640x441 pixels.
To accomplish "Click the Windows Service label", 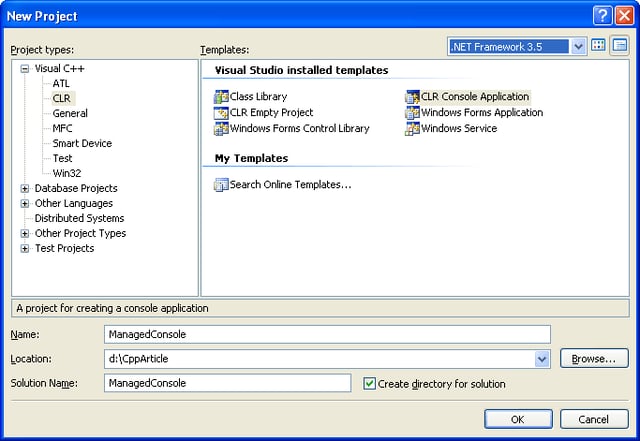I will click(x=459, y=129).
